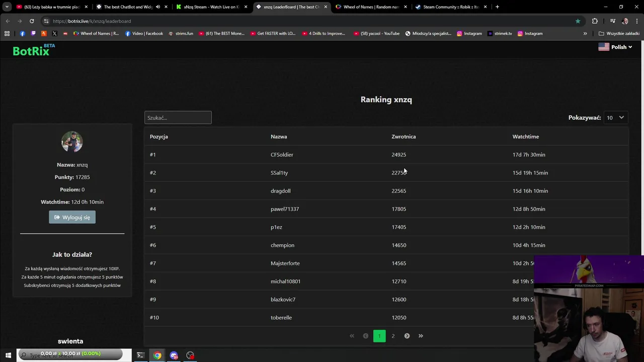
Task: Click the browser forward arrow
Action: tap(20, 21)
